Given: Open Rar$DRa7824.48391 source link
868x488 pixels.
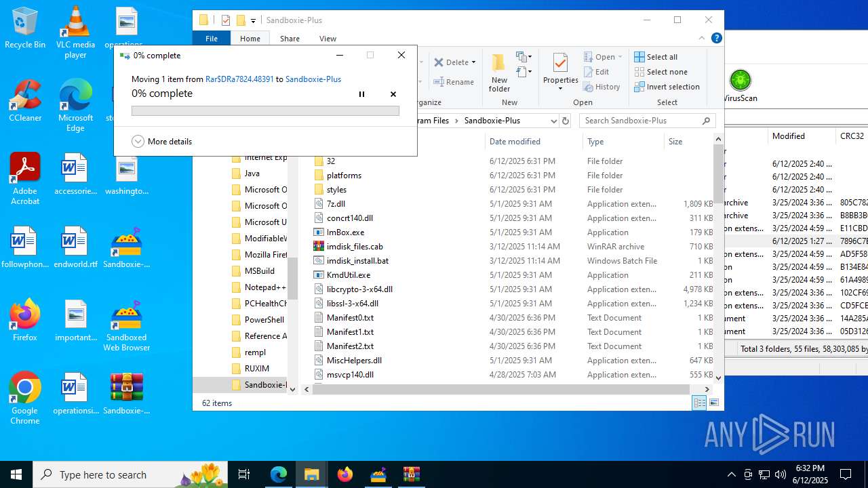Looking at the screenshot, I should [x=239, y=79].
